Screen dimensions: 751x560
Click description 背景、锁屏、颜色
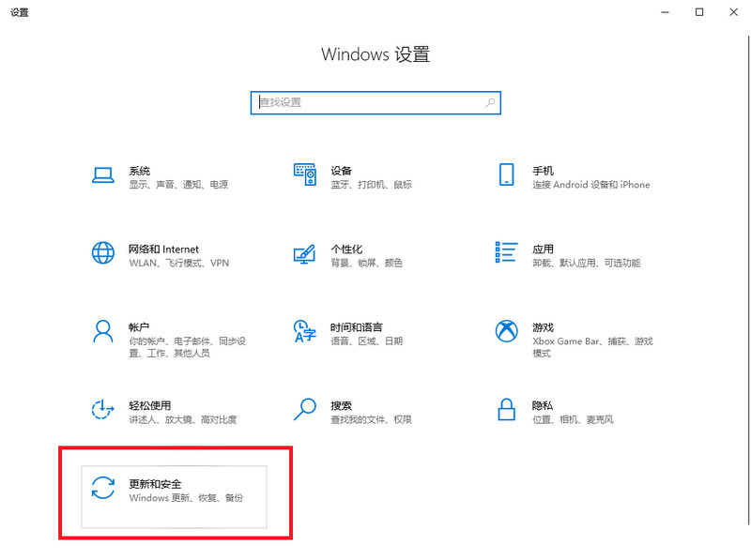(366, 264)
